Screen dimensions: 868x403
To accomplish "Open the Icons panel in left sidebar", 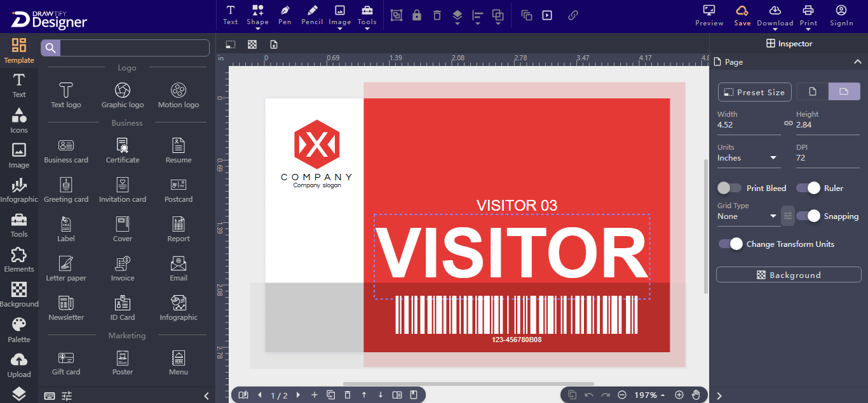I will click(18, 119).
